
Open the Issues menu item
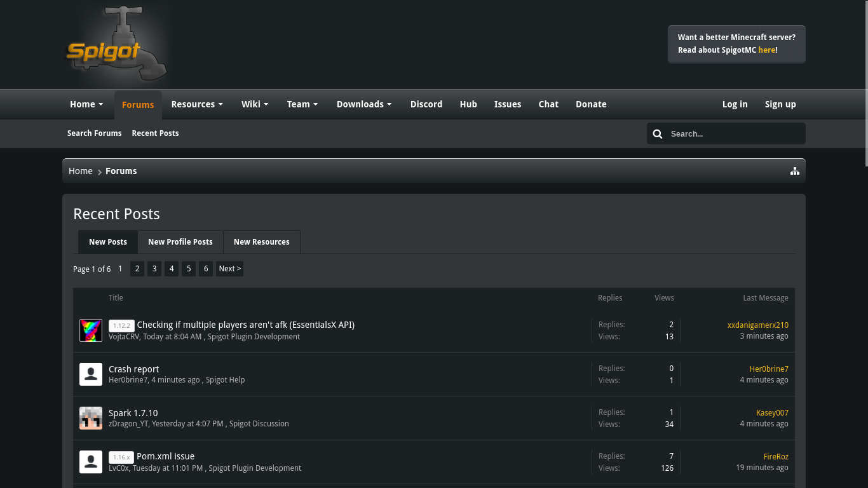(508, 104)
